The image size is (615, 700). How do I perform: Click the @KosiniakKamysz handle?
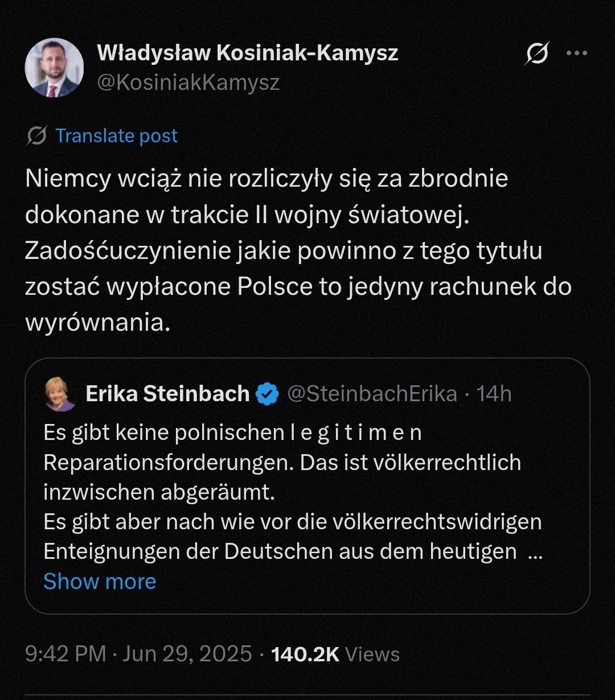(188, 83)
